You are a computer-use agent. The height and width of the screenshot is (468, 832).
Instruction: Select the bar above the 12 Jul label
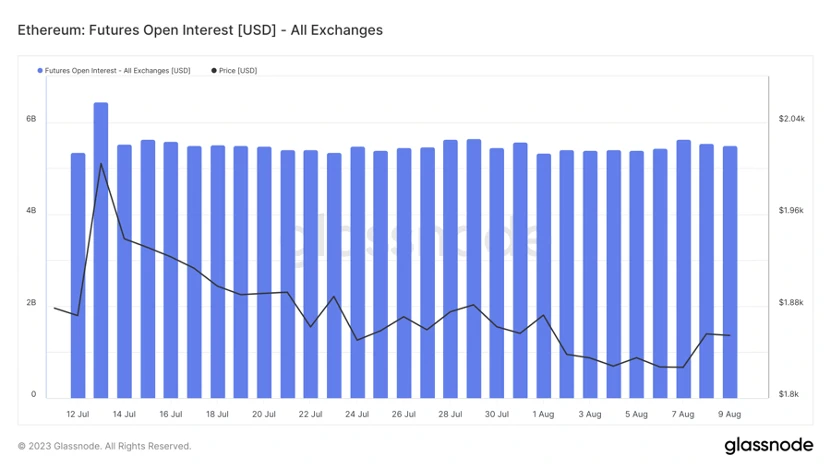point(78,275)
